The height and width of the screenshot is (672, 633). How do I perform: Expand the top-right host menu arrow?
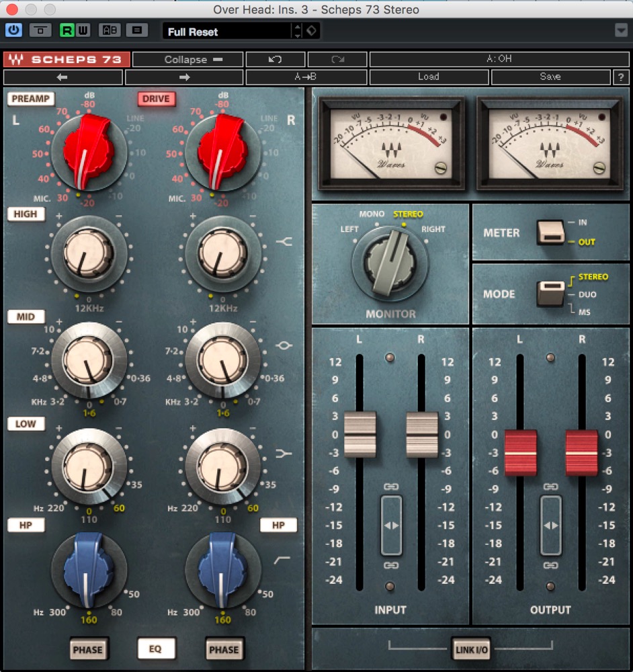[621, 30]
